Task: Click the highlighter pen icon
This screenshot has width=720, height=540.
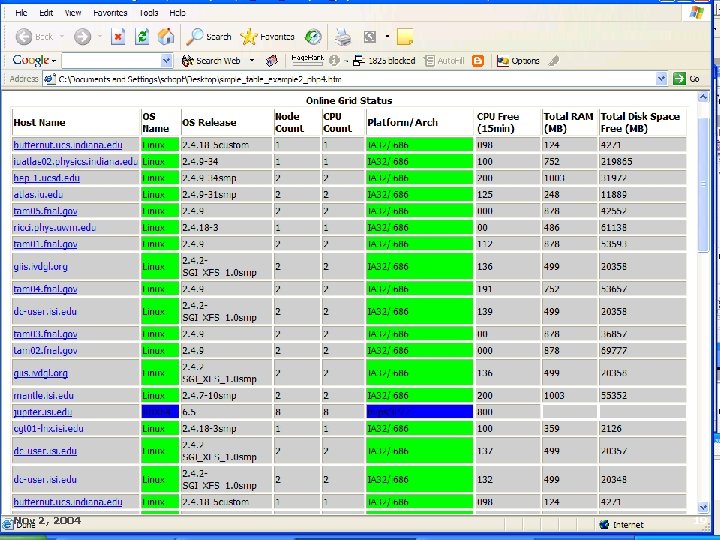Action: [554, 61]
